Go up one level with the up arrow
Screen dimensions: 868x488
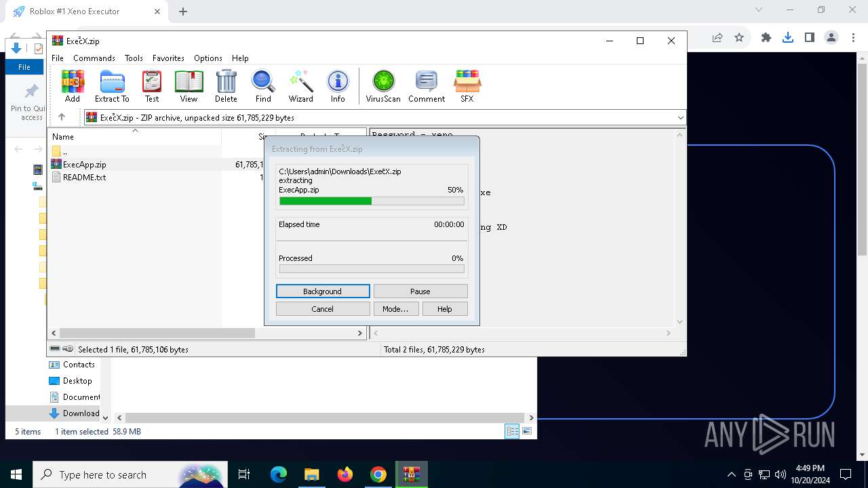(x=62, y=117)
